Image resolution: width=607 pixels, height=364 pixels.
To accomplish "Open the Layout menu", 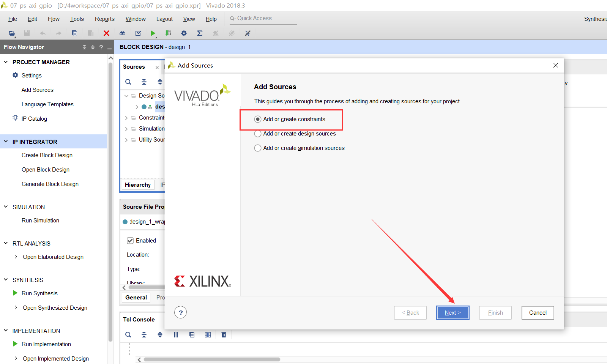I will [x=164, y=19].
